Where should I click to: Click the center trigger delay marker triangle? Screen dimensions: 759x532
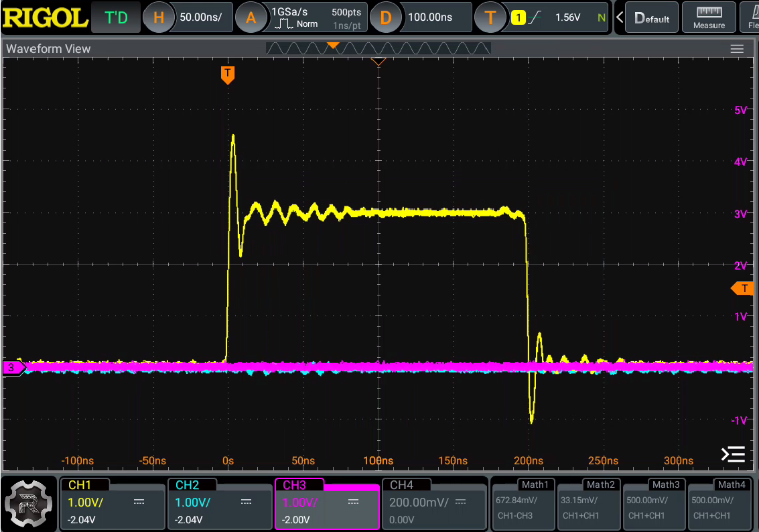point(378,62)
